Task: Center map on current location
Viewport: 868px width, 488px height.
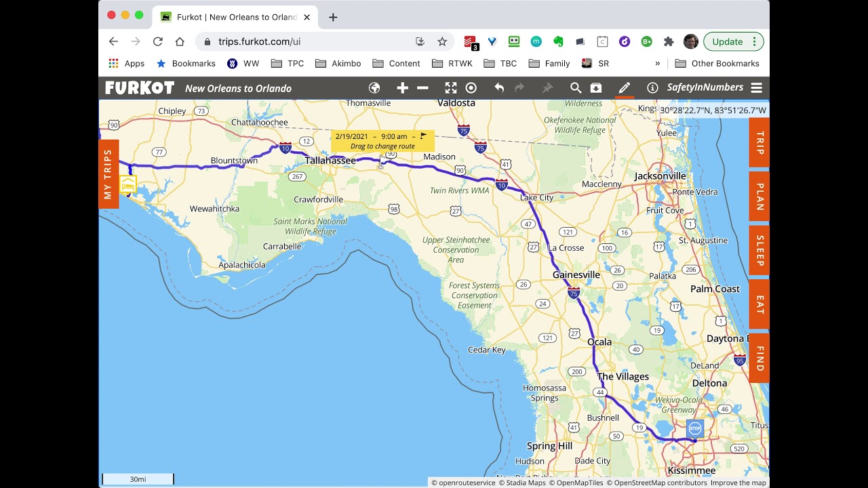Action: (471, 87)
